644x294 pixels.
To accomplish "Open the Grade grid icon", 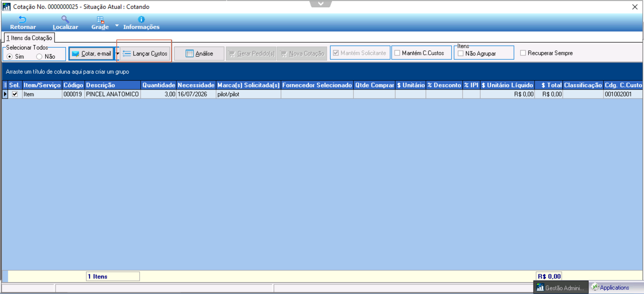I will point(100,20).
